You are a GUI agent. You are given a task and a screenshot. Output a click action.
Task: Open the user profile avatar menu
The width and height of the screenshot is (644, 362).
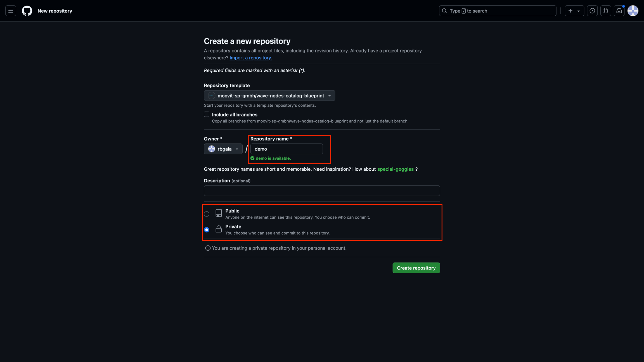tap(633, 11)
